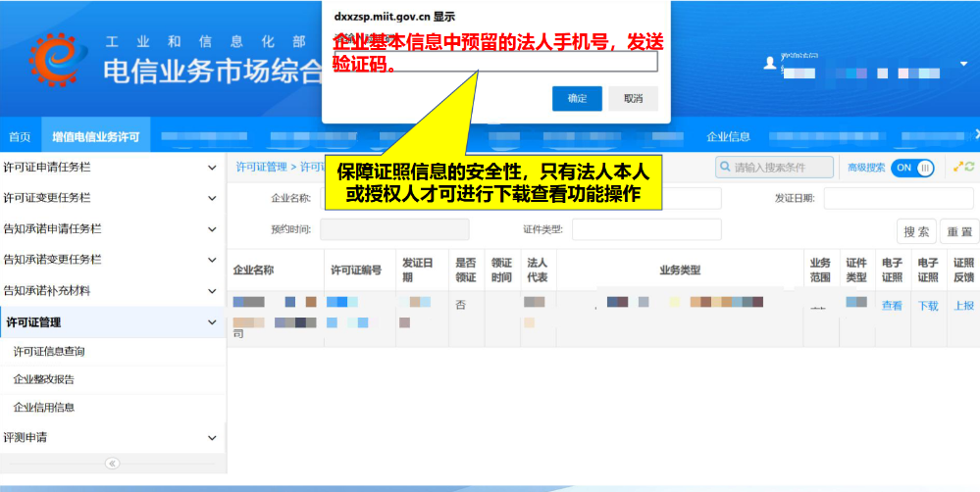This screenshot has height=492, width=980.
Task: Toggle the 高级搜索 ON switch
Action: coord(912,168)
